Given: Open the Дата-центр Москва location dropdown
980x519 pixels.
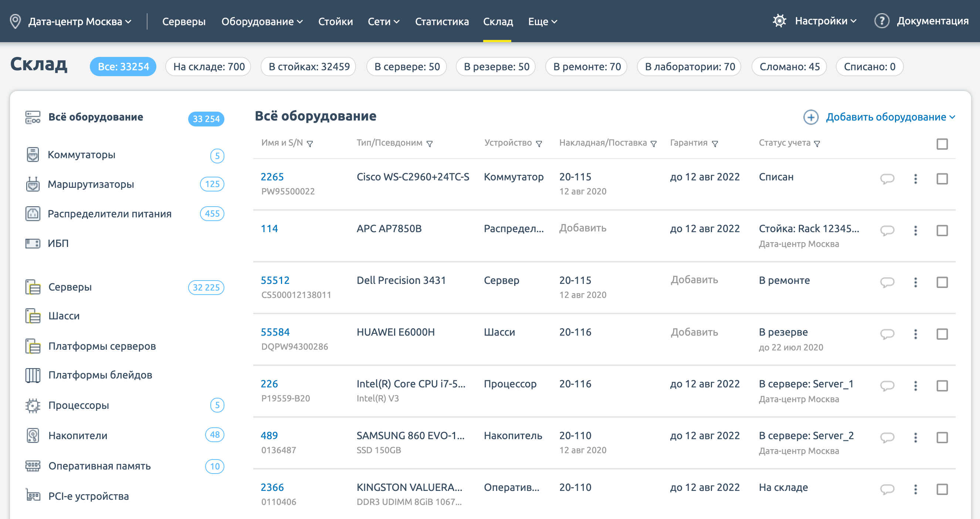Looking at the screenshot, I should point(80,21).
